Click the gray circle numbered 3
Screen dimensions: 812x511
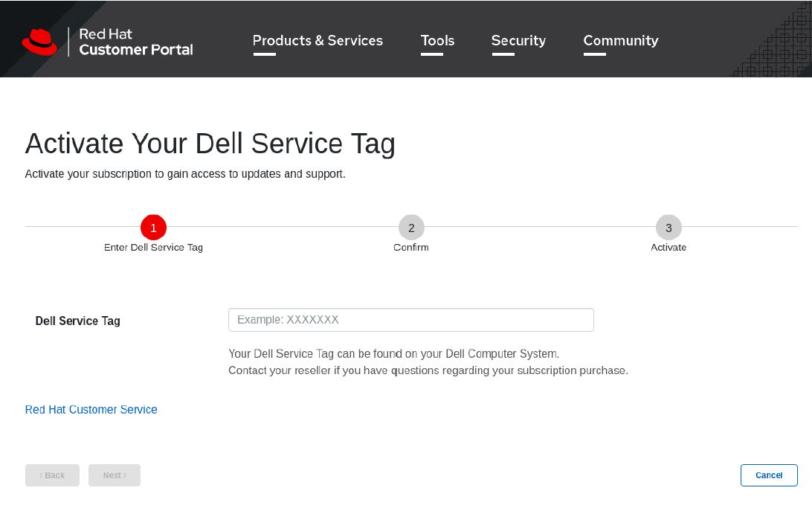pyautogui.click(x=668, y=228)
